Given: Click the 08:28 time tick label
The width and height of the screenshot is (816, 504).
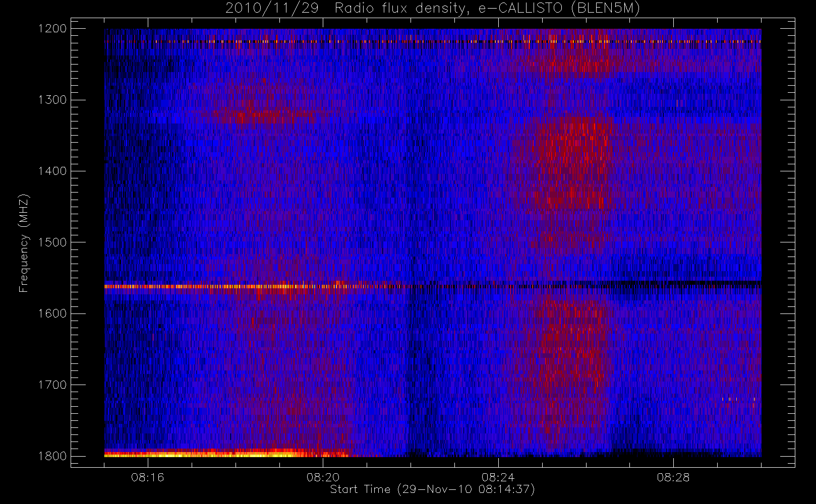Looking at the screenshot, I should click(673, 477).
